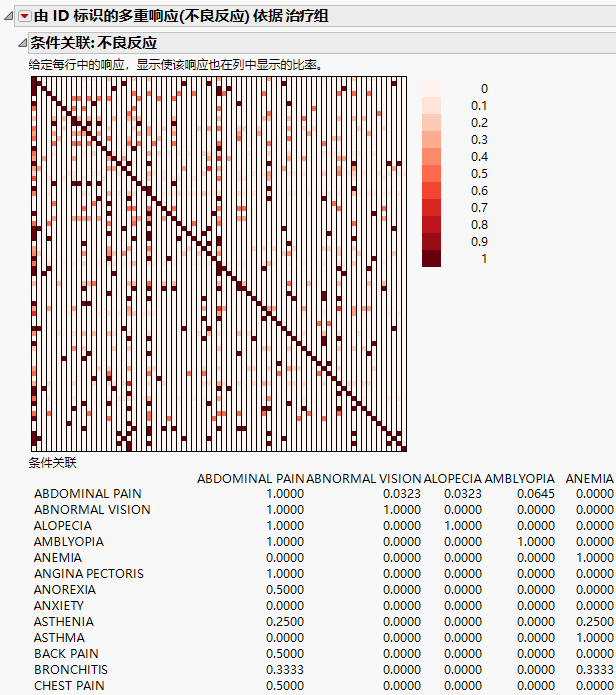This screenshot has width=616, height=695.
Task: Click the heatmap's top-left diagonal cell
Action: pos(34,79)
